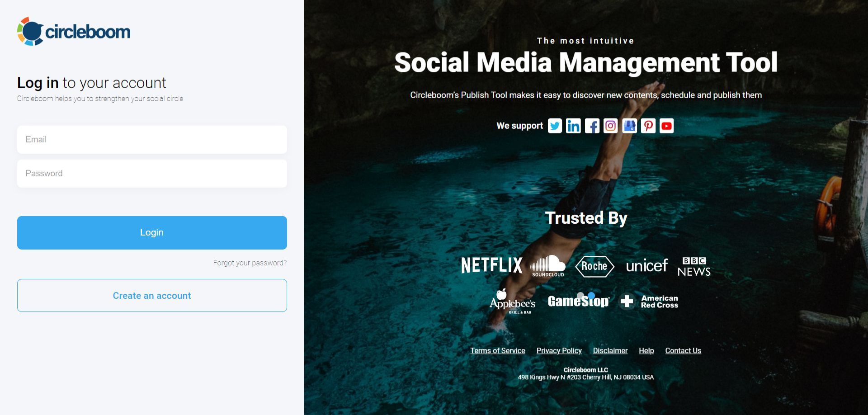868x415 pixels.
Task: Click the BBC News logo
Action: [694, 267]
